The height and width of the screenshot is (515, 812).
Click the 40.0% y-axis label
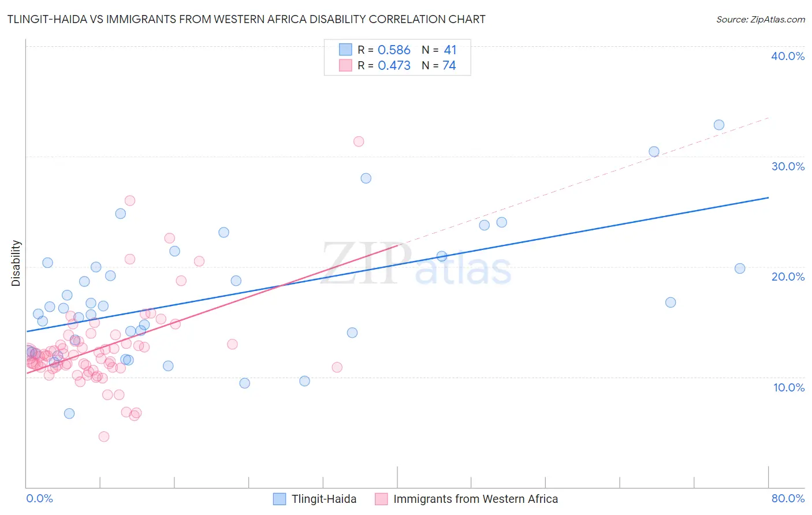click(x=788, y=56)
